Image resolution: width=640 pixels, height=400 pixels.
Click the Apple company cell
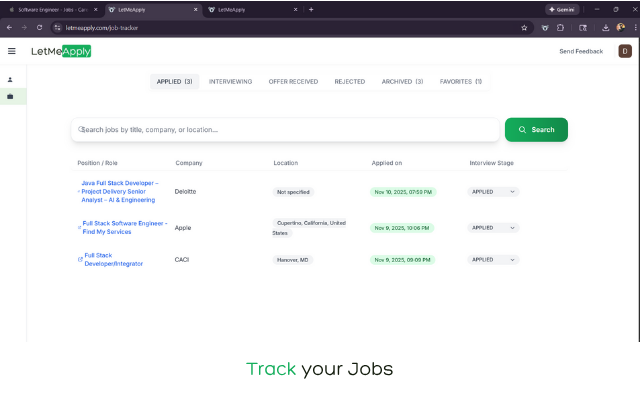182,228
